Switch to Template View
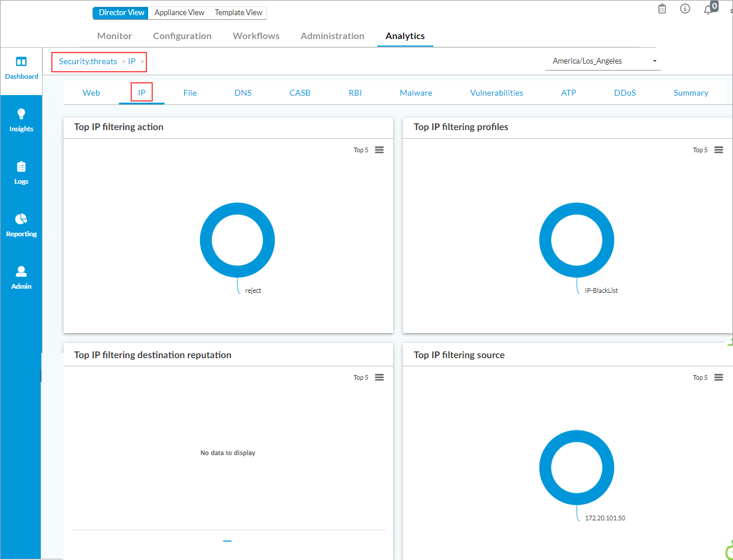Viewport: 733px width, 560px height. 239,12
